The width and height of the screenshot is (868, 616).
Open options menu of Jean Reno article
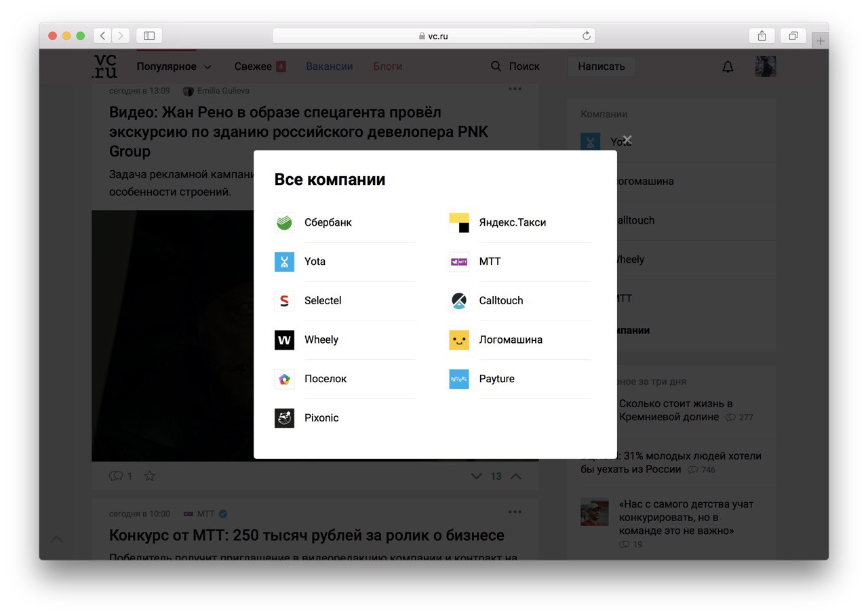515,89
